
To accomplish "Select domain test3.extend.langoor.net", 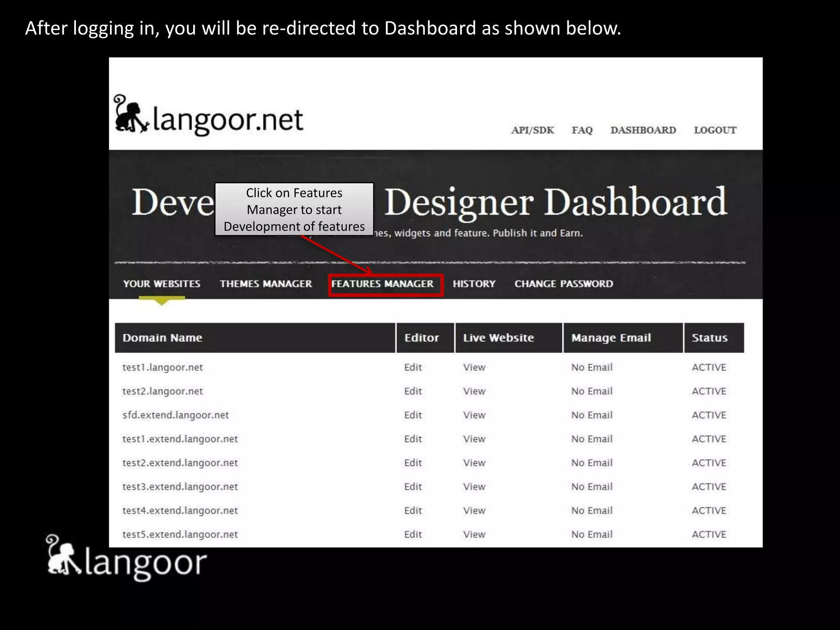I will coord(180,486).
